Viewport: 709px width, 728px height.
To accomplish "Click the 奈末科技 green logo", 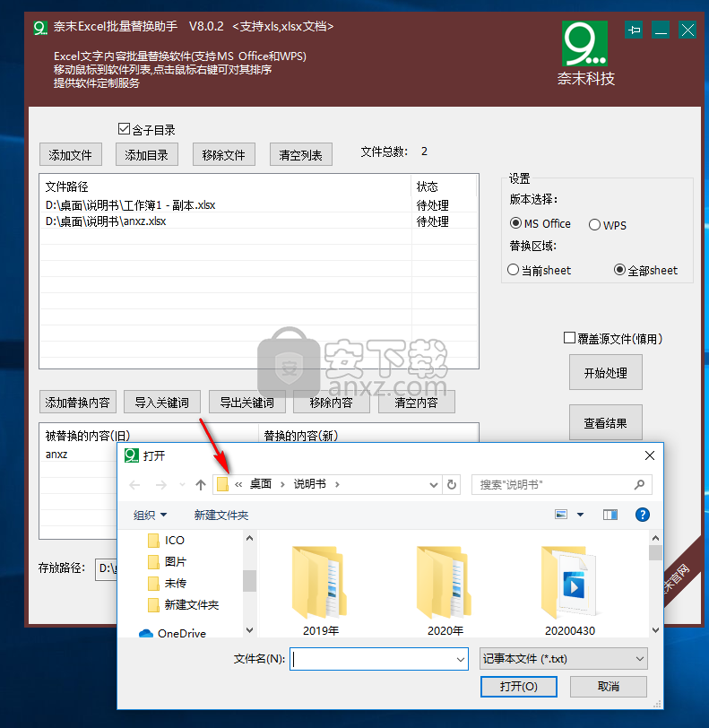I will point(585,43).
